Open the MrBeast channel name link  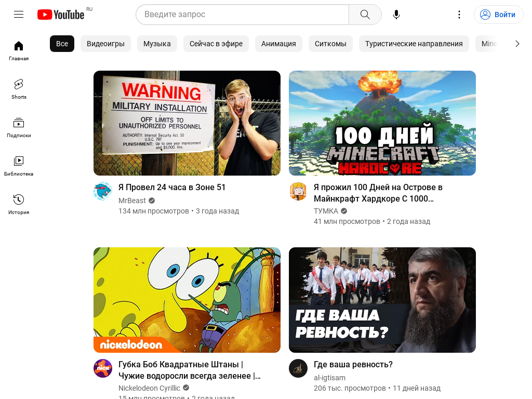pos(132,201)
